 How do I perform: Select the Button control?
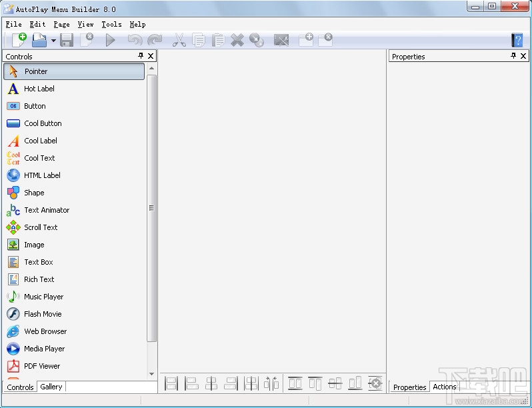point(74,106)
